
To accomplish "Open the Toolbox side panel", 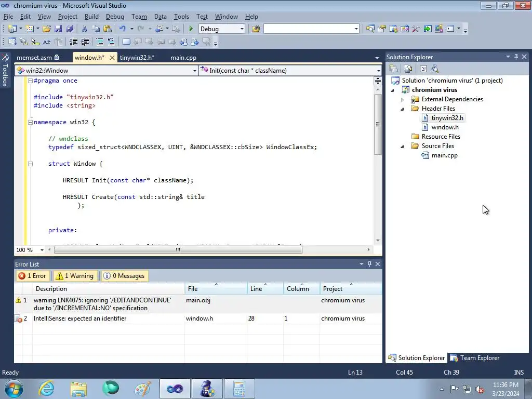I will pyautogui.click(x=5, y=70).
